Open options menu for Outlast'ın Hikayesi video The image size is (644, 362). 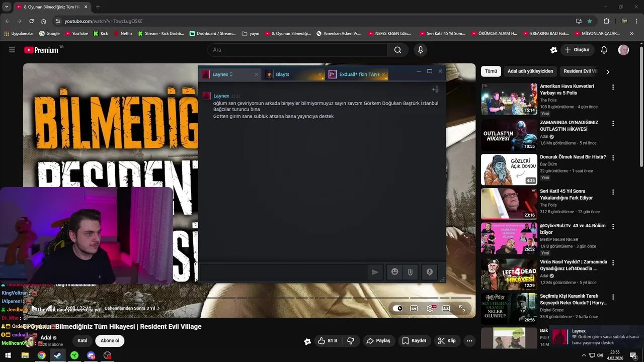[x=613, y=123]
